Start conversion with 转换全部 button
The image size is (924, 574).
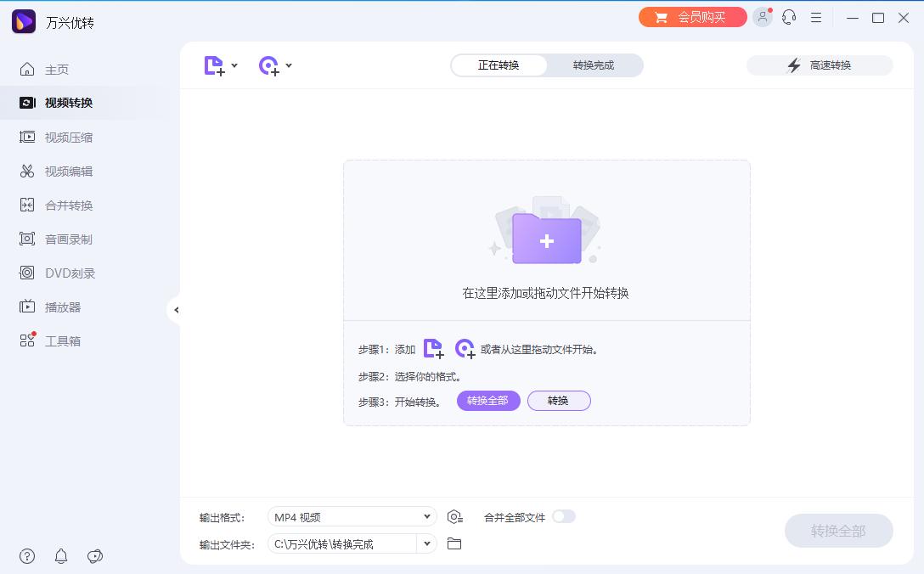pyautogui.click(x=838, y=530)
